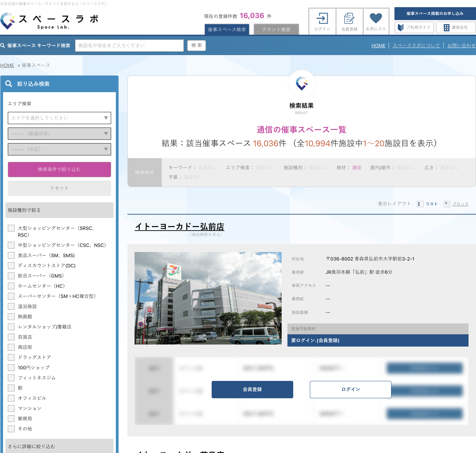Open お問い合わせ link
The height and width of the screenshot is (453, 476).
click(x=461, y=45)
